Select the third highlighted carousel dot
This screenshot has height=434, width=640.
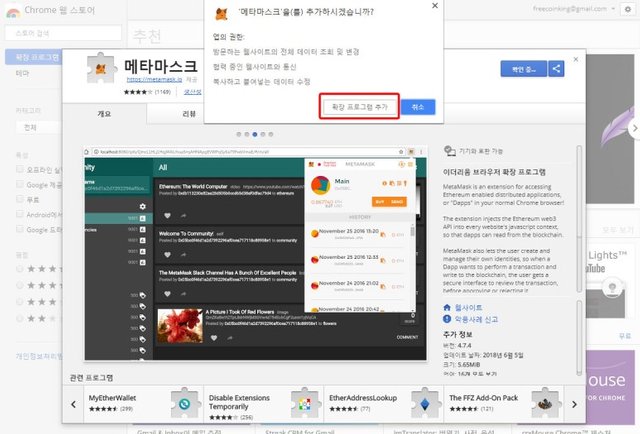(255, 134)
